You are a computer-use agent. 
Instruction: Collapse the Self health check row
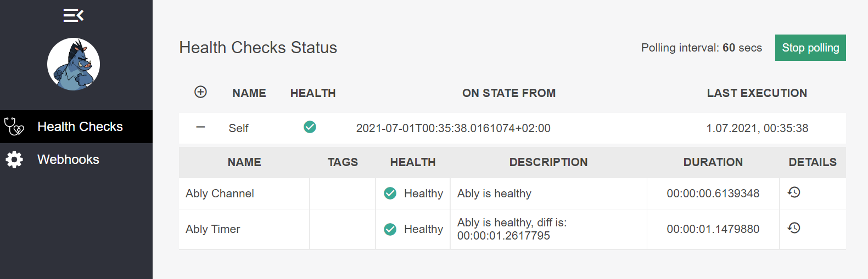(x=200, y=127)
